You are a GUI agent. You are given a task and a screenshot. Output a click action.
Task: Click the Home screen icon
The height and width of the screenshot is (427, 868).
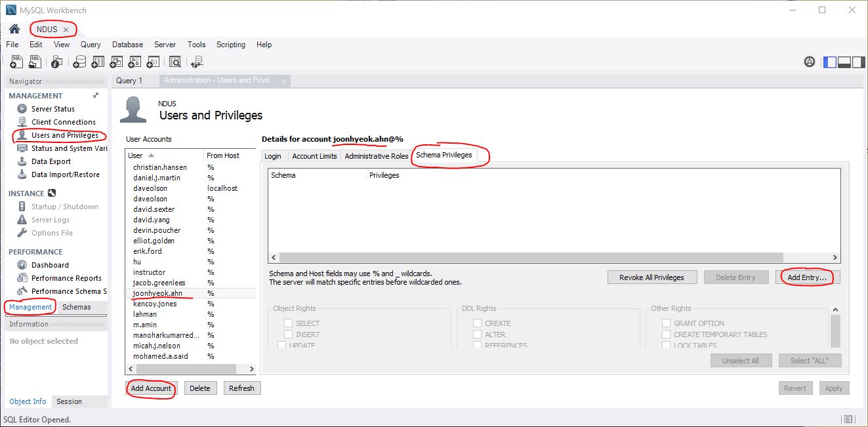tap(14, 30)
